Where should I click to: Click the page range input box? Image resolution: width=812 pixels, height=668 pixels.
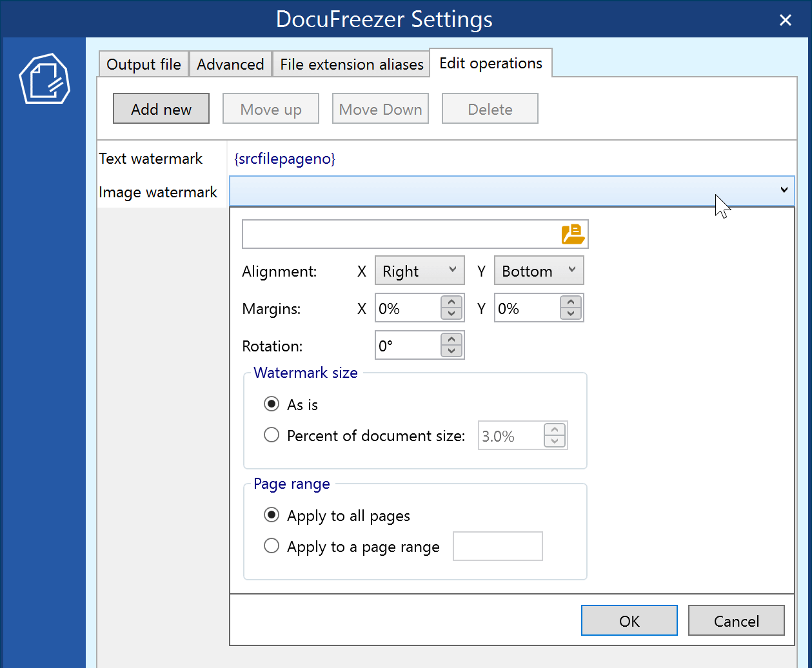pos(498,546)
